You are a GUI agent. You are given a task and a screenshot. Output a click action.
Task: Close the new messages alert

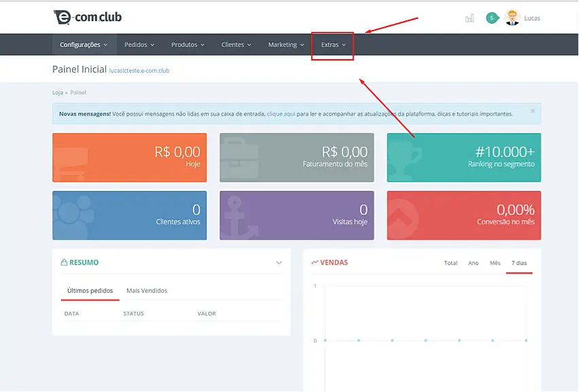point(532,111)
